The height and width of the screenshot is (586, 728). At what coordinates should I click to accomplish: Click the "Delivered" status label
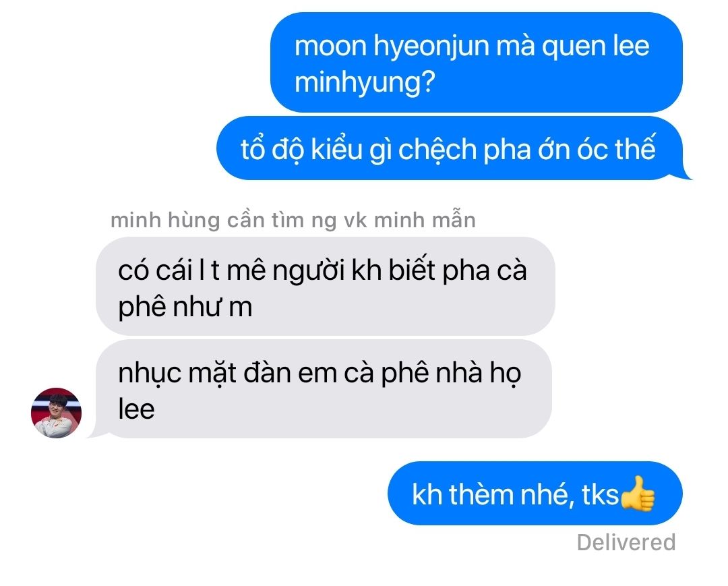coord(626,542)
